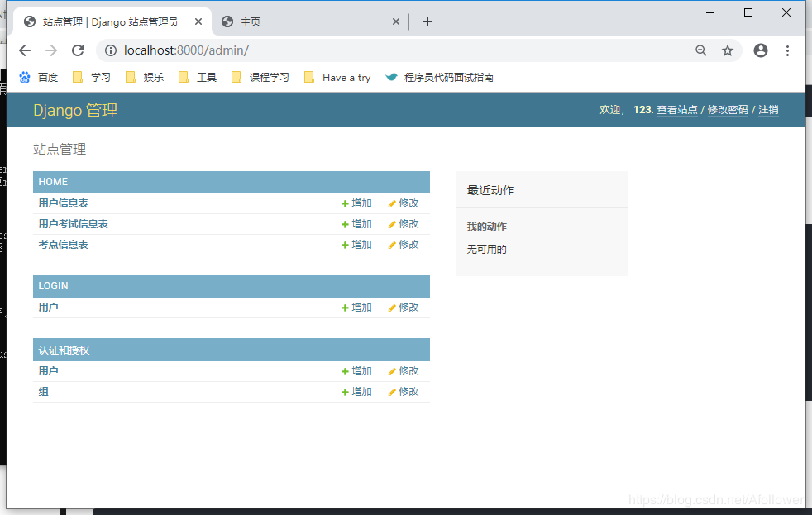The height and width of the screenshot is (515, 812).
Task: Log out via the 注销 link
Action: click(x=768, y=110)
